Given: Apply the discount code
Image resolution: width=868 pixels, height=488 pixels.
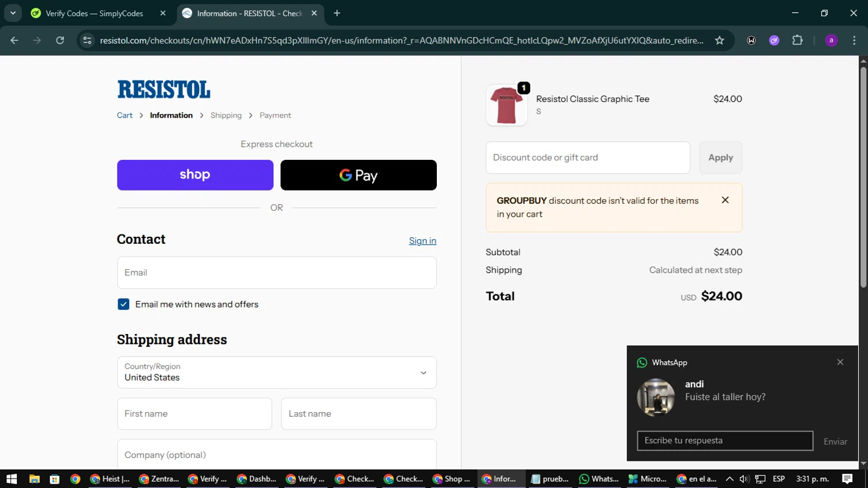Looking at the screenshot, I should pos(720,157).
